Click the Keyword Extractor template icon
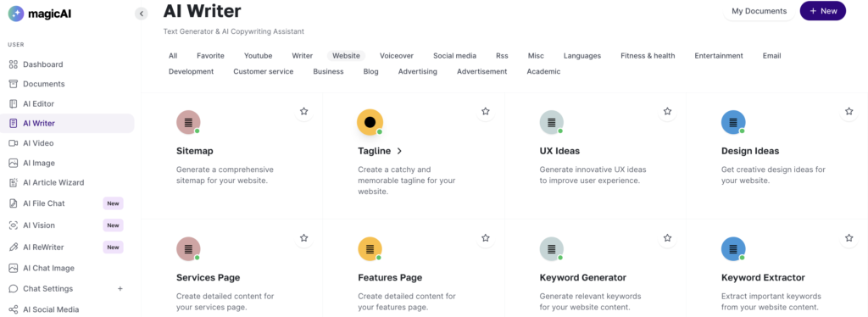Image resolution: width=868 pixels, height=317 pixels. tap(733, 249)
